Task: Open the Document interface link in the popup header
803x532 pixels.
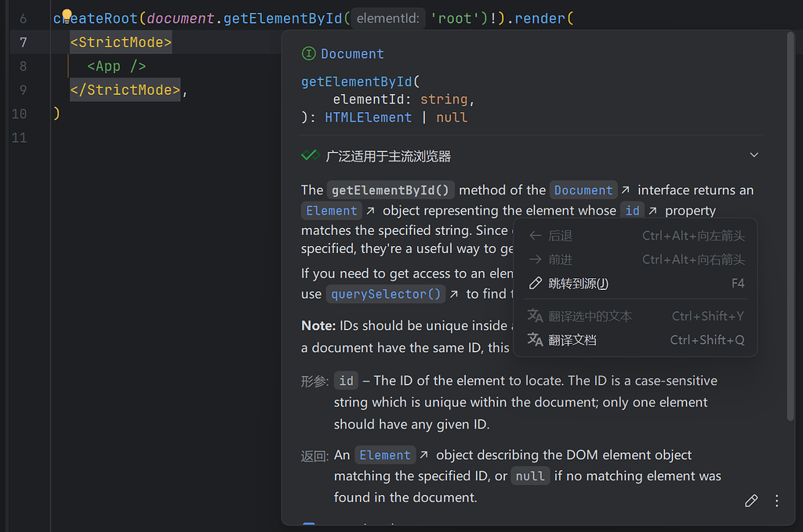Action: coord(352,54)
